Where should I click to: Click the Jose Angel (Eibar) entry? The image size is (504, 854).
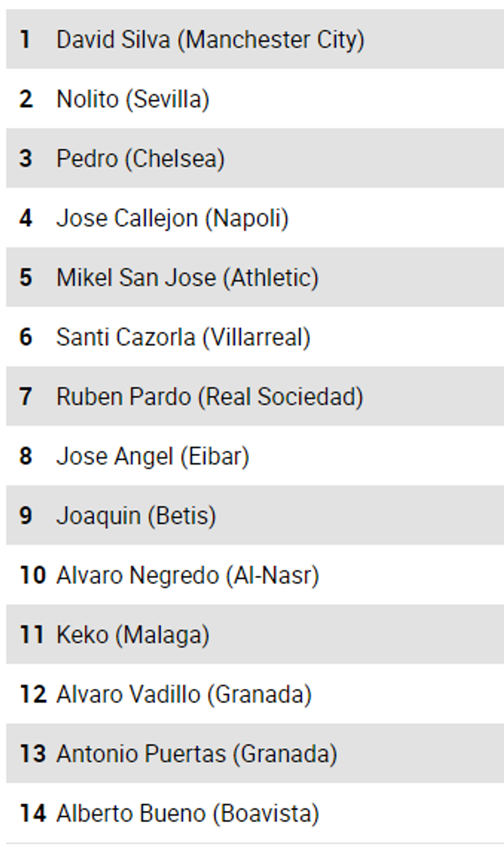(153, 456)
